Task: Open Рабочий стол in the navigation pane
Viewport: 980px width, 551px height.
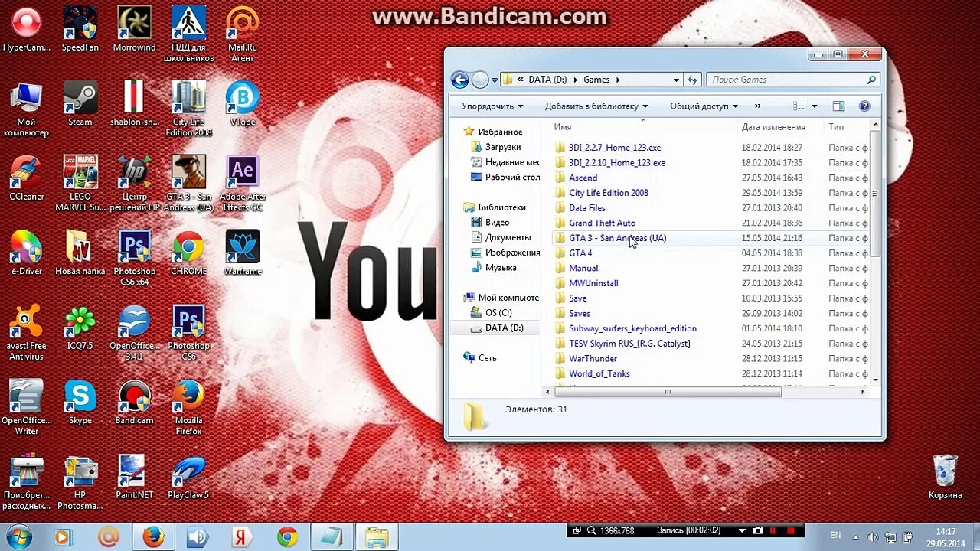Action: (505, 177)
